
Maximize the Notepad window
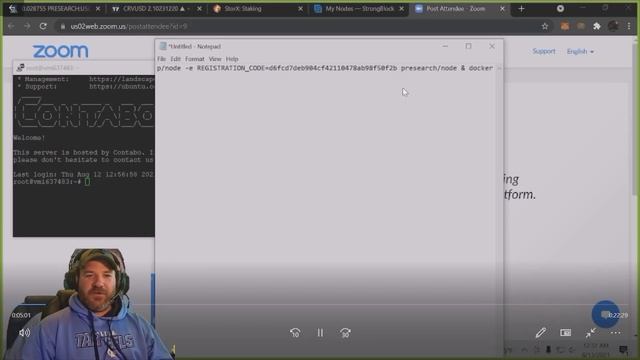(468, 46)
